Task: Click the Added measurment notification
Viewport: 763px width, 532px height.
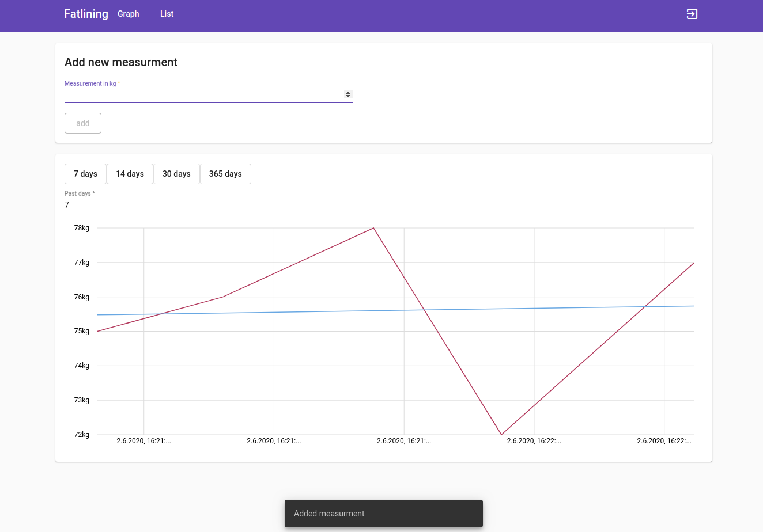Action: point(383,514)
